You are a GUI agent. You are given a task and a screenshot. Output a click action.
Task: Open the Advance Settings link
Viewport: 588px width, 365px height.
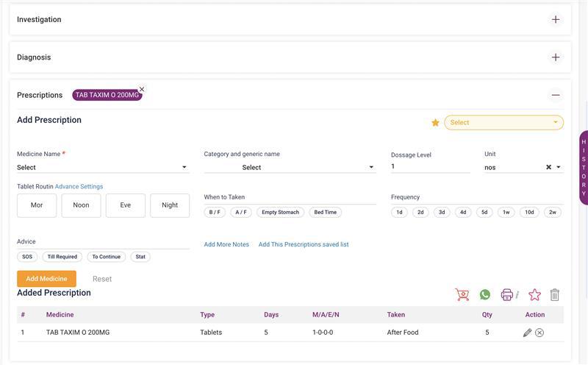[79, 186]
